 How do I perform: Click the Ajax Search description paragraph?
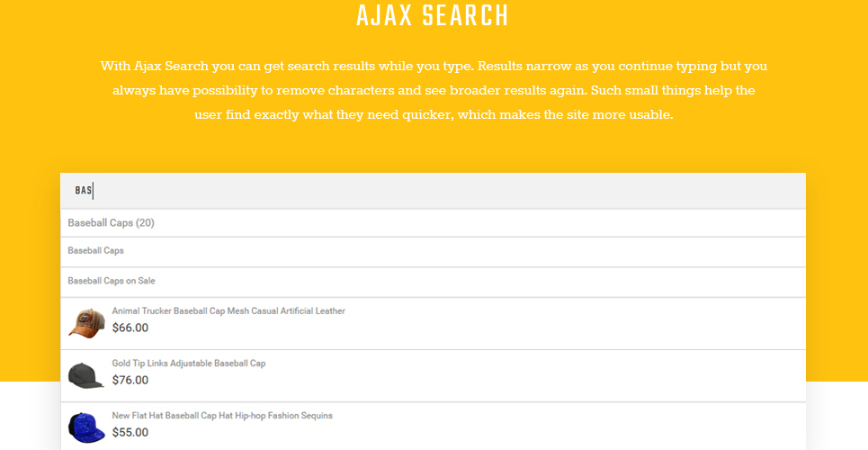click(434, 90)
